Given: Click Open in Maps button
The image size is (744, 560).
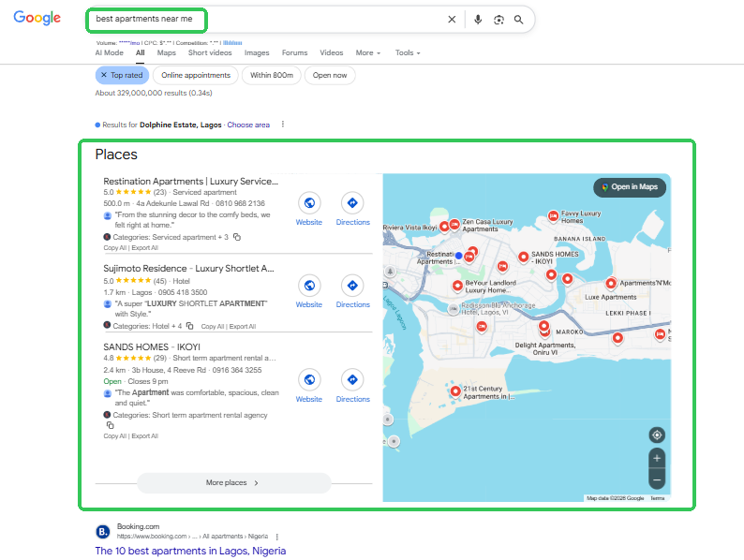Looking at the screenshot, I should pyautogui.click(x=630, y=187).
